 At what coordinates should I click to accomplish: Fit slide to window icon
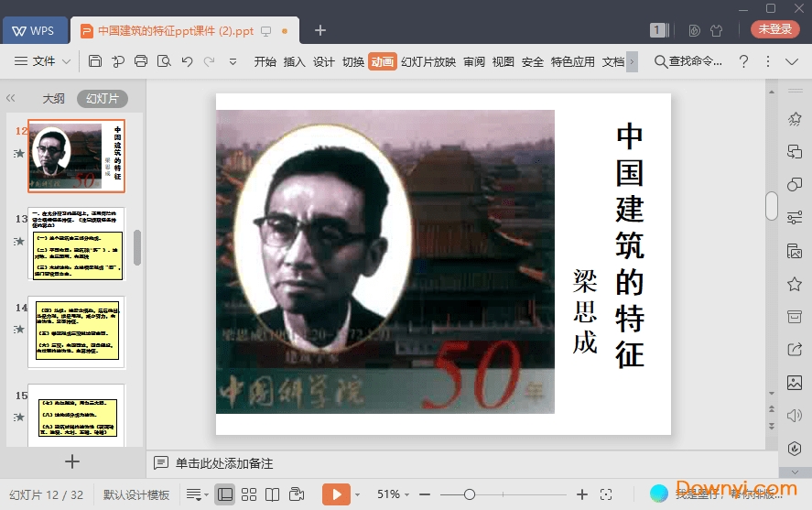[x=606, y=494]
